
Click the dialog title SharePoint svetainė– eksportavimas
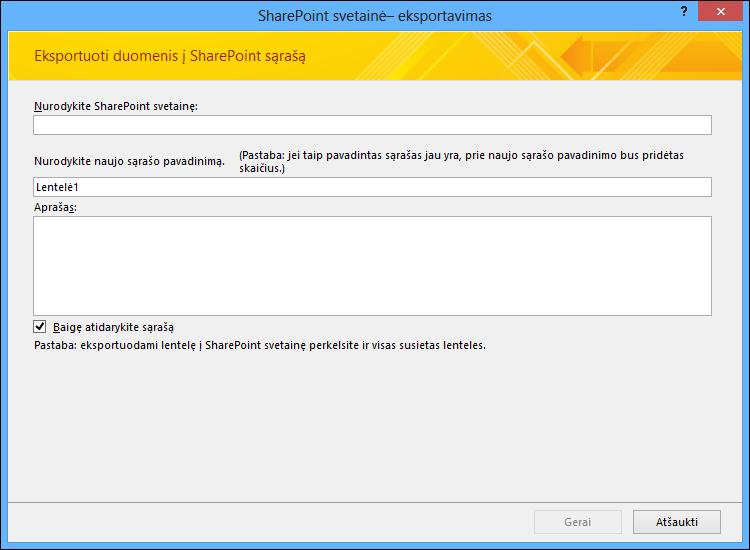coord(375,16)
